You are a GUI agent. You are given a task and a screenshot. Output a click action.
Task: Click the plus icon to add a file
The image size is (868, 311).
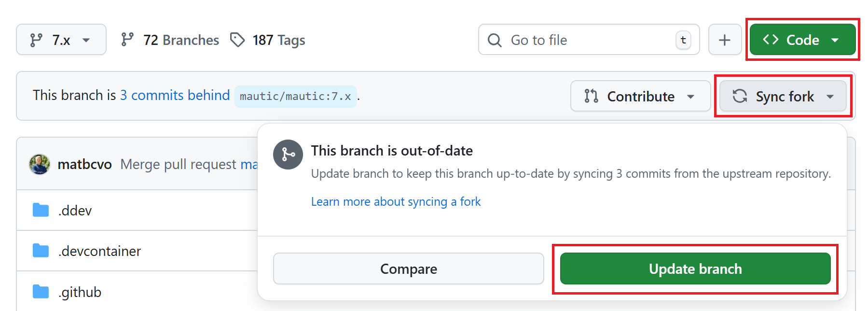point(724,40)
